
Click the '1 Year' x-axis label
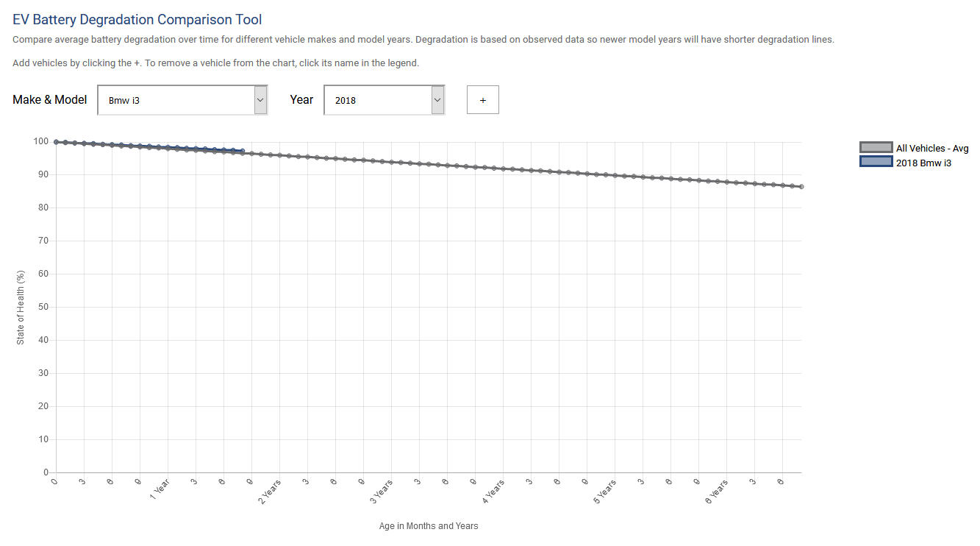pyautogui.click(x=160, y=490)
